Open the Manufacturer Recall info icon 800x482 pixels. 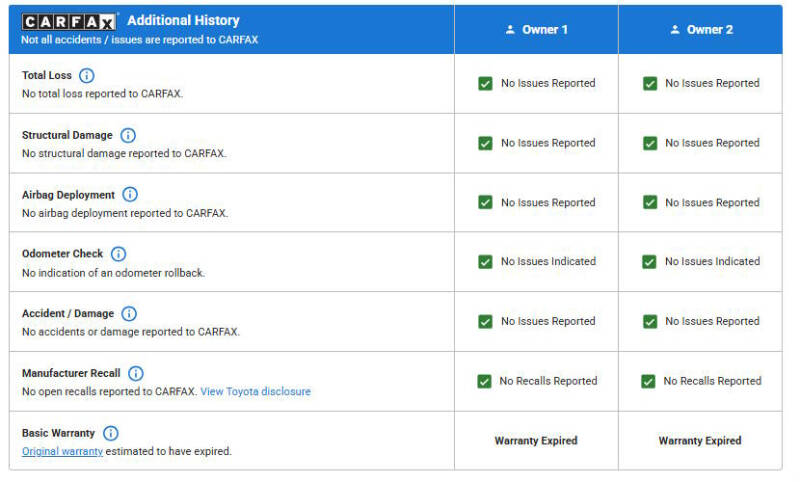click(x=135, y=373)
